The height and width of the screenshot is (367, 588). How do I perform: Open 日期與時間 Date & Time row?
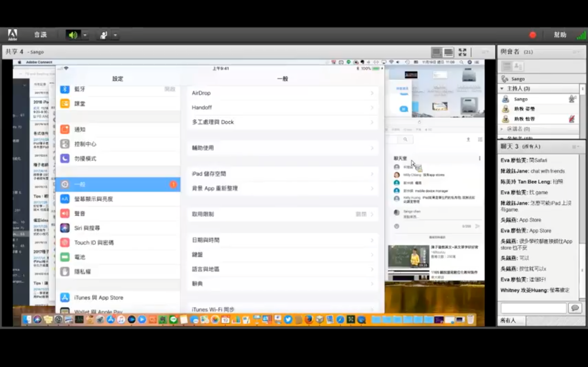[282, 240]
